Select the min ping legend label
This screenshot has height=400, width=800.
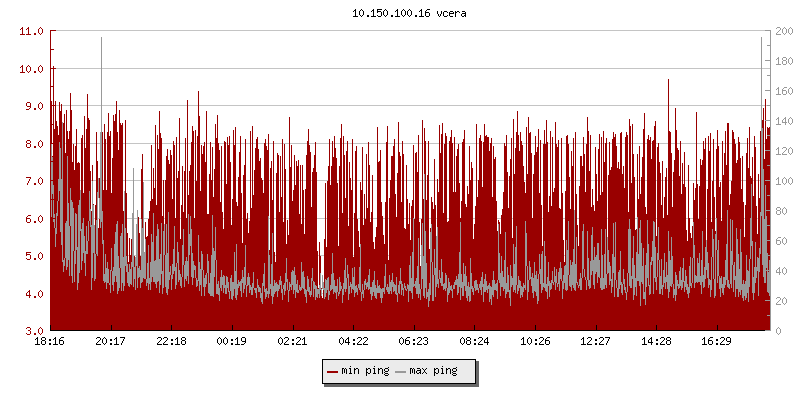coord(365,372)
